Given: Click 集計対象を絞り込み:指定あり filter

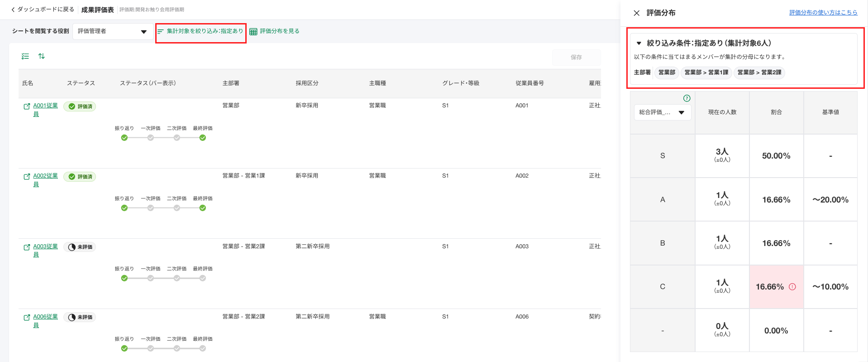Looking at the screenshot, I should coord(200,31).
